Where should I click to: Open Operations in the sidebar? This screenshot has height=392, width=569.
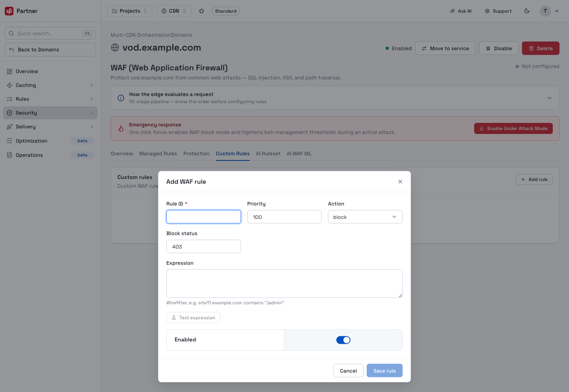pos(50,155)
